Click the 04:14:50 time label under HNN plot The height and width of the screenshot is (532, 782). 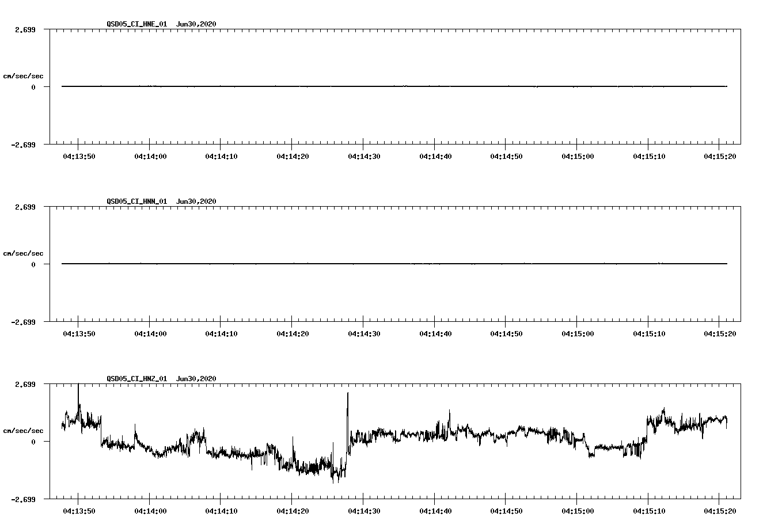click(506, 333)
